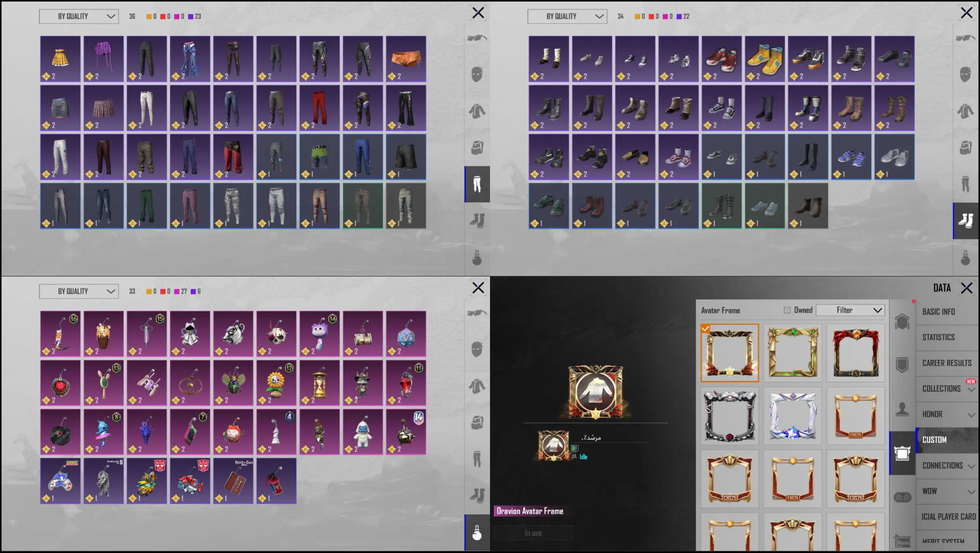Switch to the BASIC INFO tab

click(938, 312)
